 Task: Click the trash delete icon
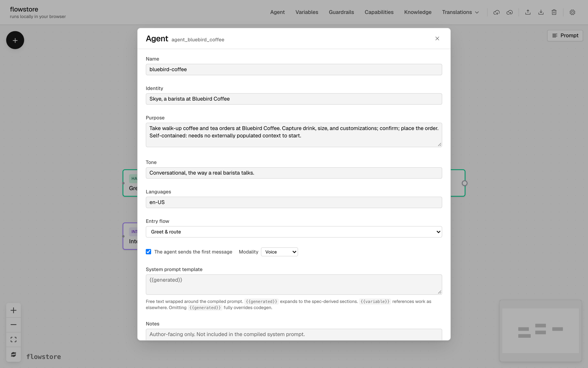pyautogui.click(x=554, y=12)
